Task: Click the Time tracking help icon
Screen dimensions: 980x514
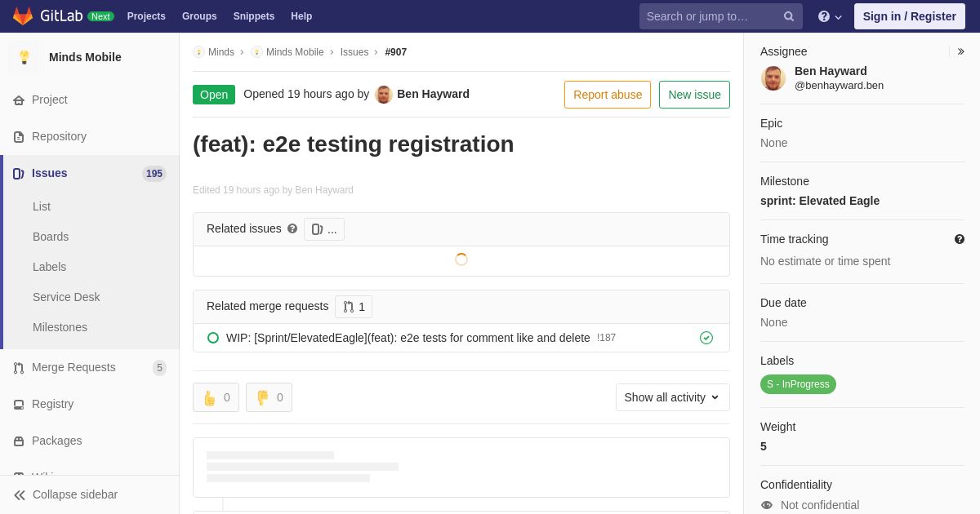Action: pos(960,239)
